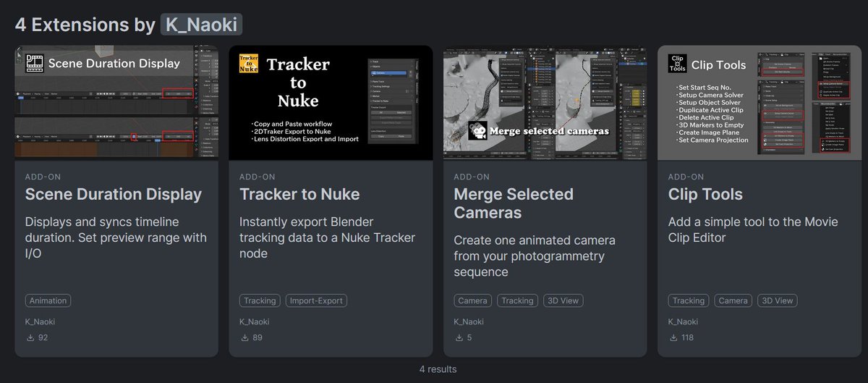Click ADD-ON label on Tracker to Nuke card

pyautogui.click(x=257, y=177)
